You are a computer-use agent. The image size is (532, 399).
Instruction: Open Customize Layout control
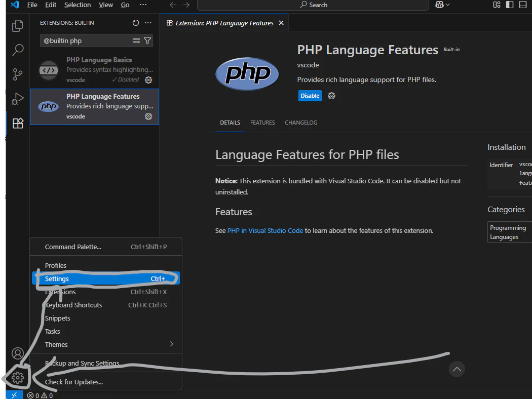pos(497,5)
